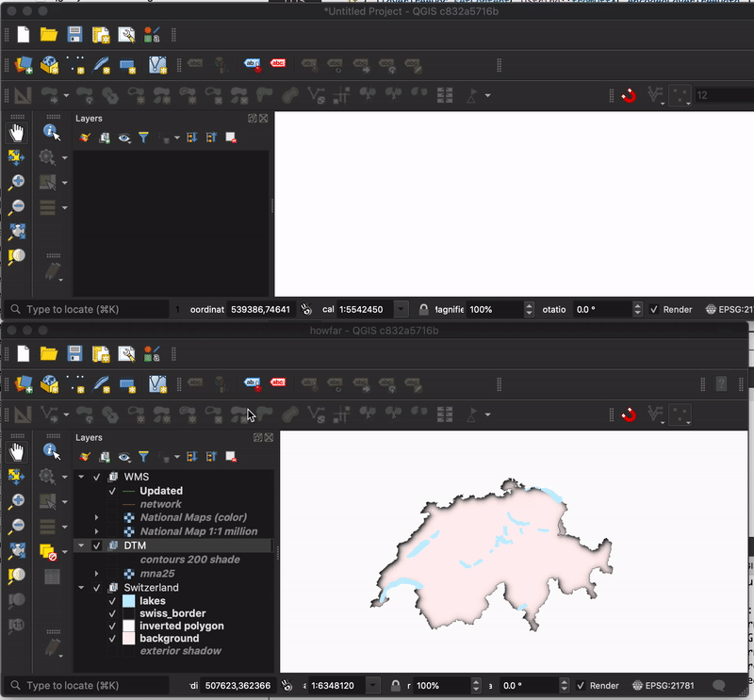Click Remove Layer icon in howfar Layers panel

point(231,456)
